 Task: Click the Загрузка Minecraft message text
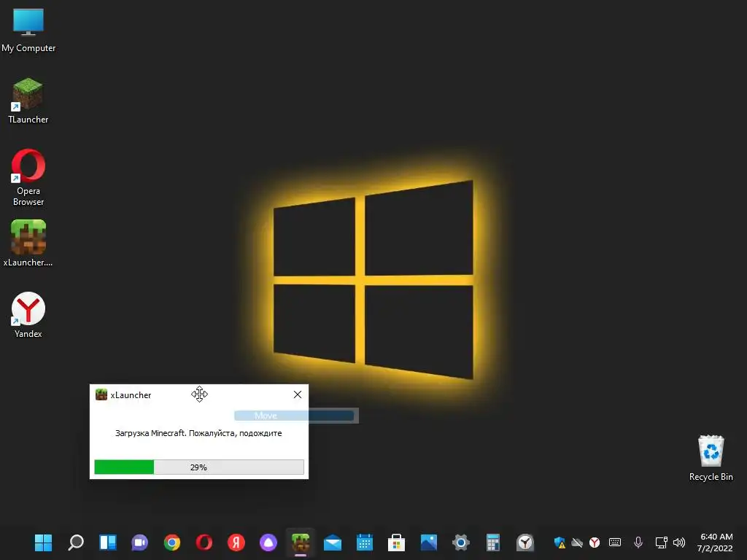click(198, 433)
